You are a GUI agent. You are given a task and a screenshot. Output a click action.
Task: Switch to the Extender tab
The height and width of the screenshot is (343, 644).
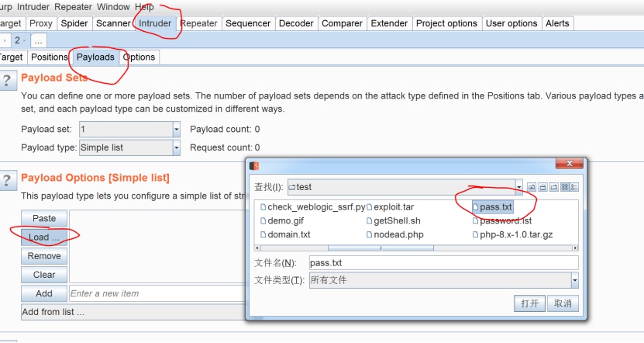click(x=389, y=23)
